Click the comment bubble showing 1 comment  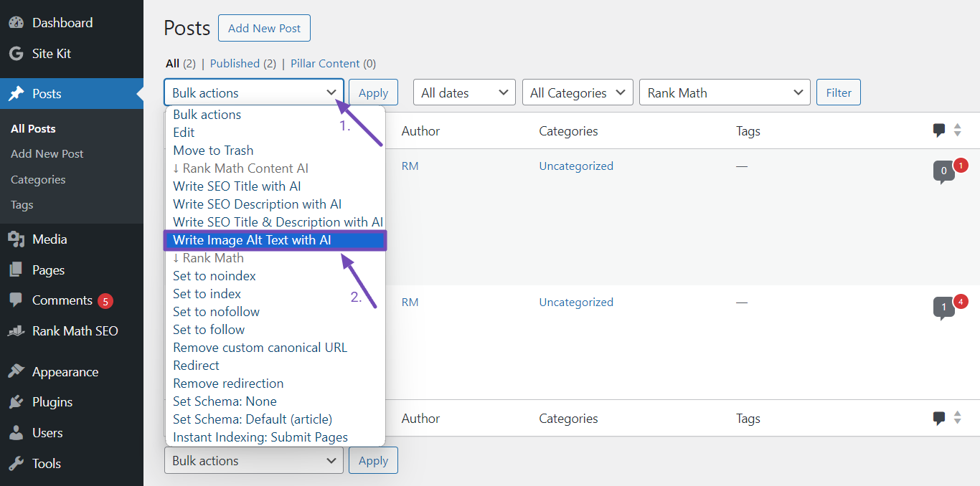point(943,308)
